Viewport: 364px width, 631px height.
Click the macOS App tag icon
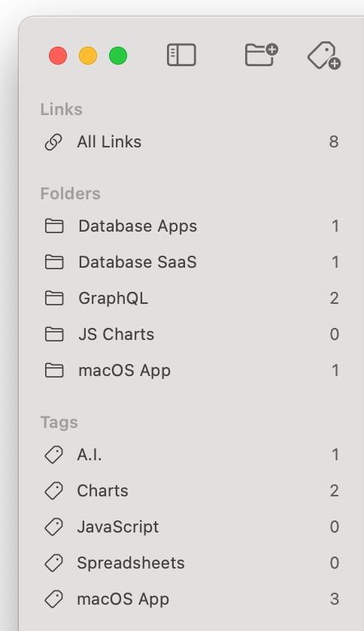pos(54,599)
